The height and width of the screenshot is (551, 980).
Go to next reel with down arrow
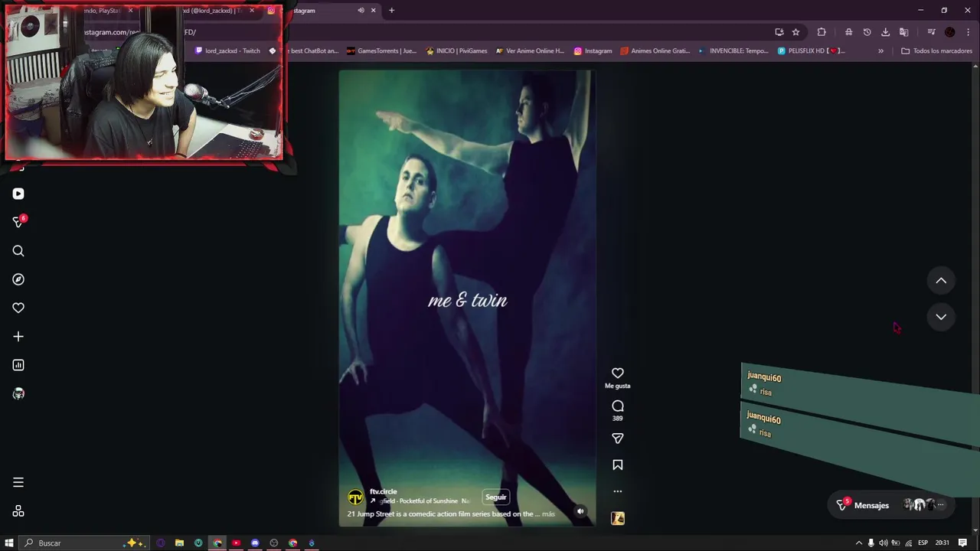pos(941,317)
